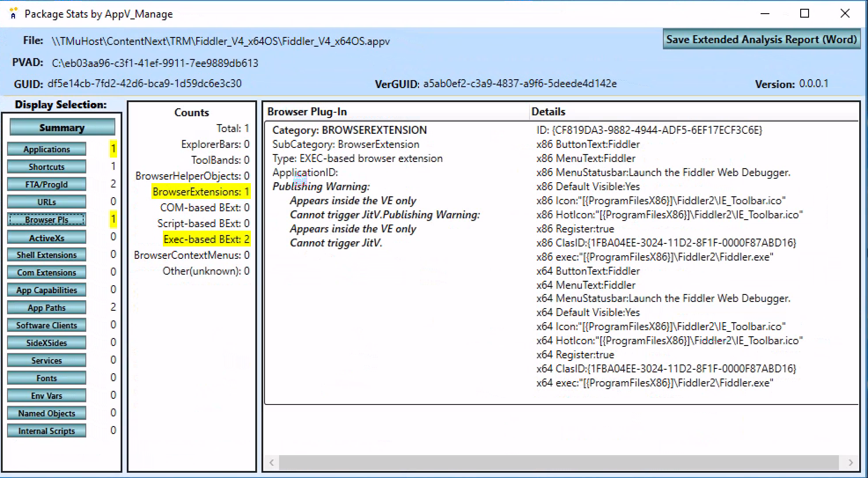Click the 'ApplicationID:' row
The height and width of the screenshot is (478, 868).
pos(305,173)
